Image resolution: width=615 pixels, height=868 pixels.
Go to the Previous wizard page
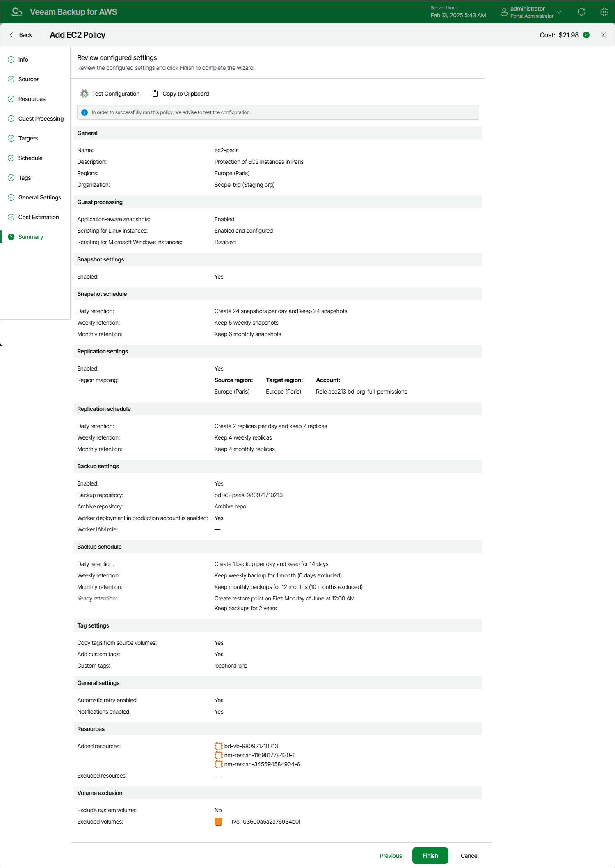pos(391,856)
